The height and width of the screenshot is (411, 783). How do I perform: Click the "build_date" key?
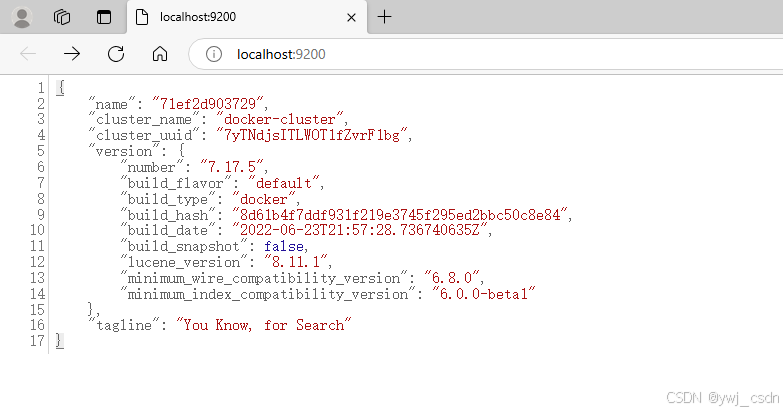coord(168,230)
